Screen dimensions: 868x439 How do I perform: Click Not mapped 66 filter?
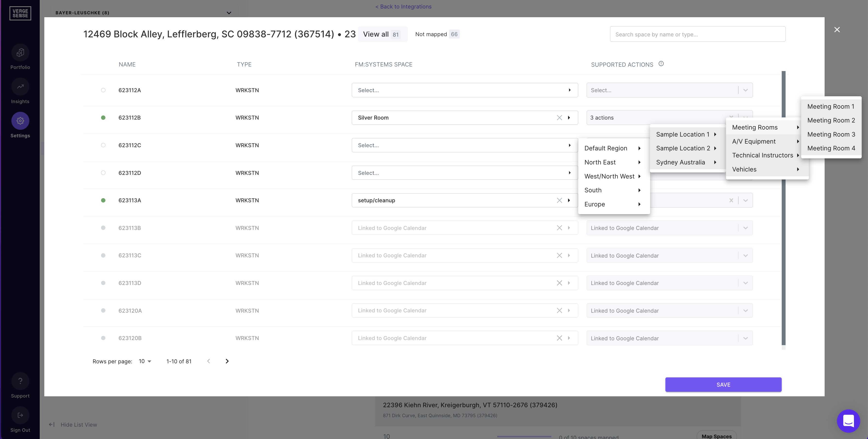click(437, 34)
